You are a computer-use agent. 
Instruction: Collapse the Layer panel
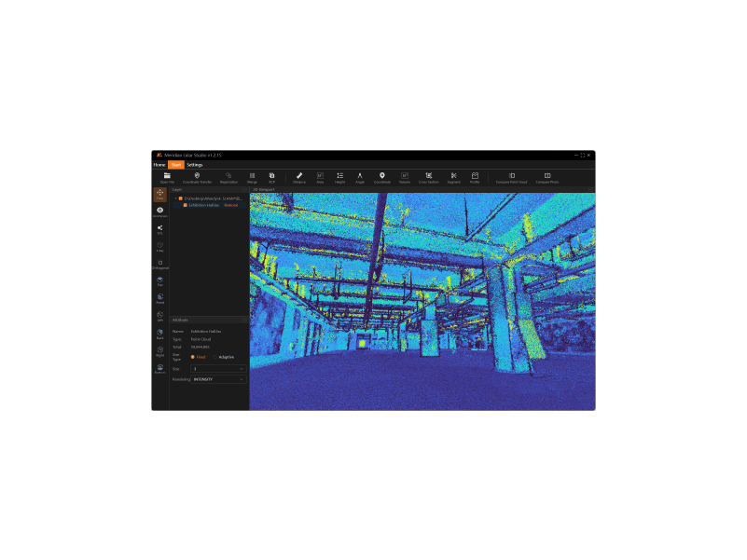(244, 189)
